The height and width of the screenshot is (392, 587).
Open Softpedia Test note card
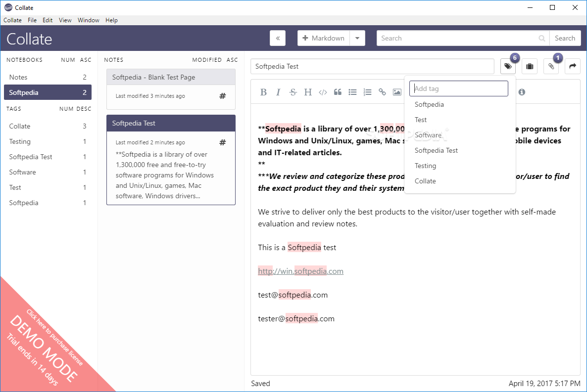171,160
